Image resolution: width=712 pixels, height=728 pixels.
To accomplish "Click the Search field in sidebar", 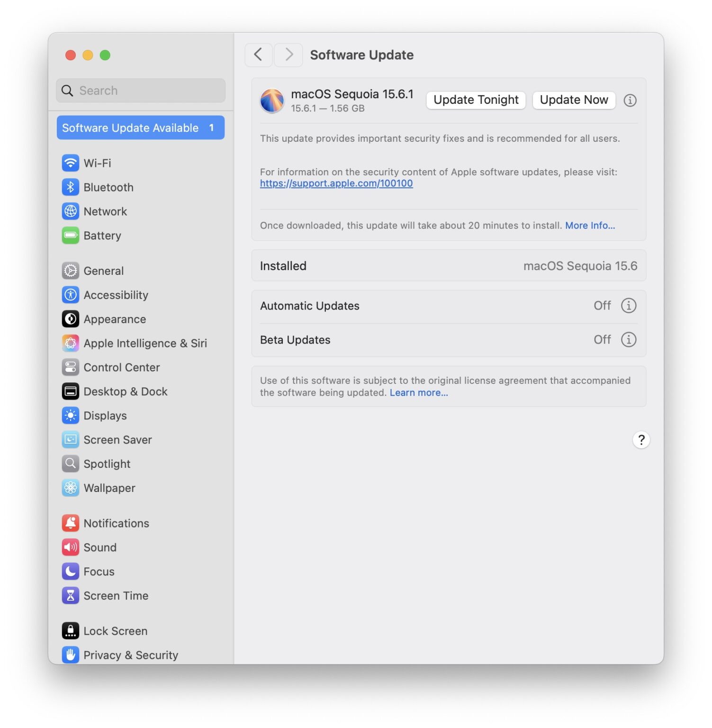I will click(x=141, y=91).
